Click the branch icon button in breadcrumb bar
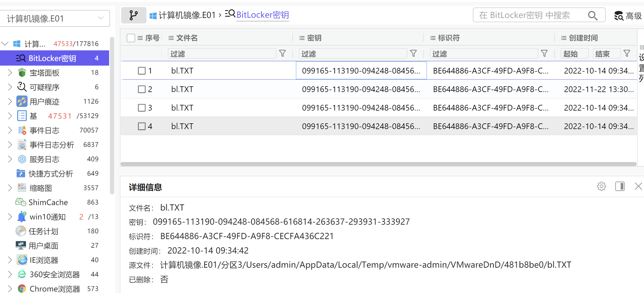This screenshot has width=644, height=293. click(x=133, y=15)
